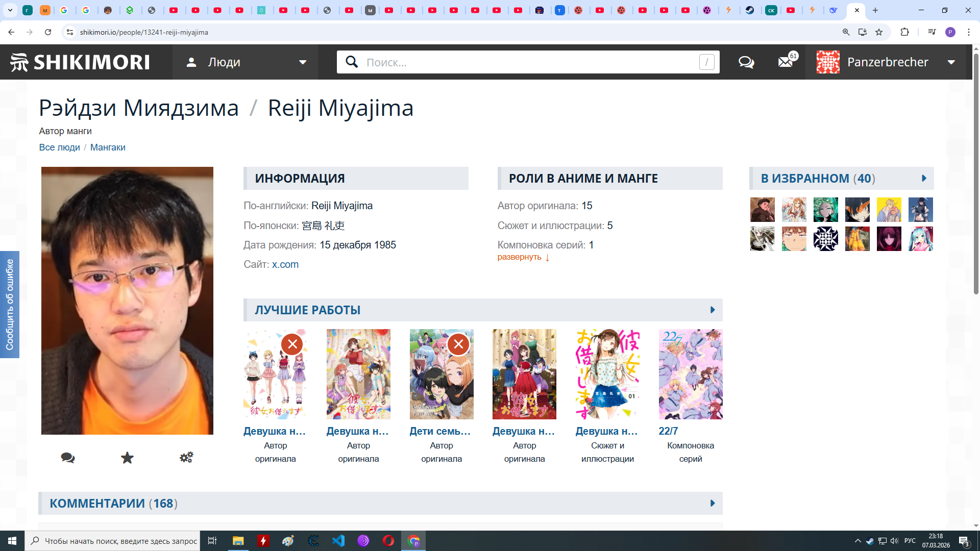Open the Shikimori home logo

(80, 62)
